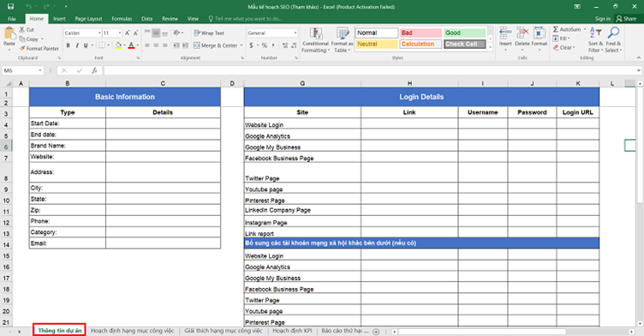
Task: Apply the Bad cell style
Action: click(x=420, y=33)
